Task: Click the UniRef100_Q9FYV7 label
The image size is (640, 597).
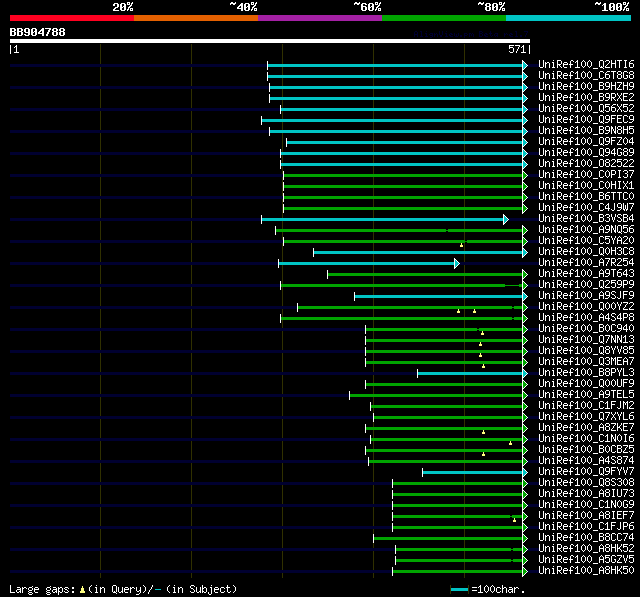Action: (x=586, y=472)
